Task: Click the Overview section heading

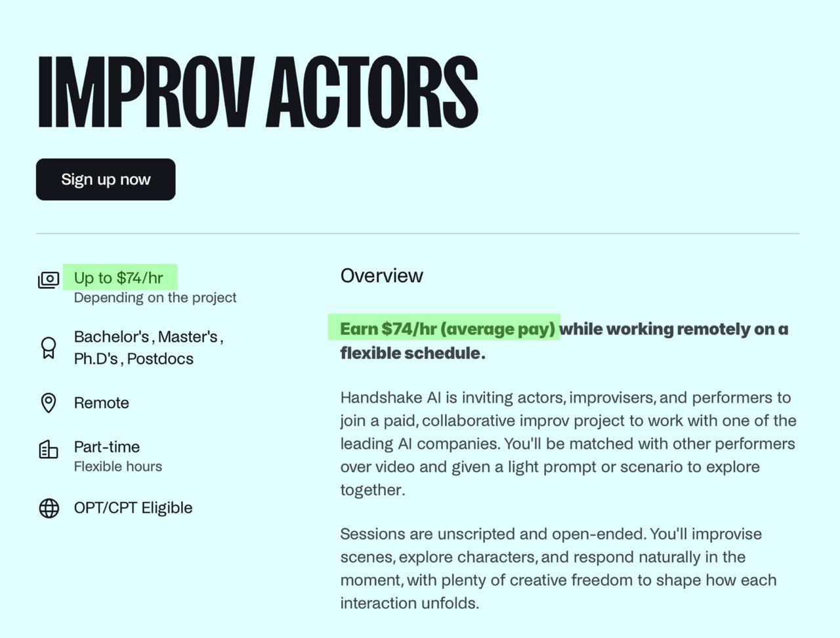Action: 382,276
